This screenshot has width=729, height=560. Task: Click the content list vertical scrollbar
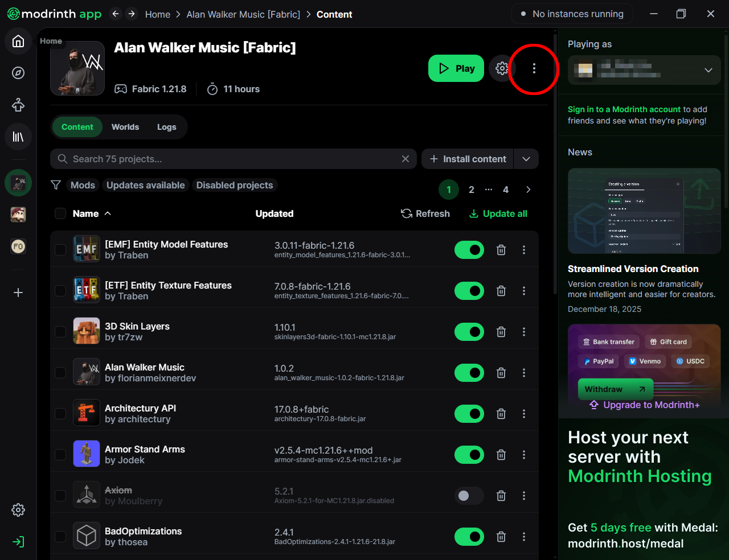[555, 165]
